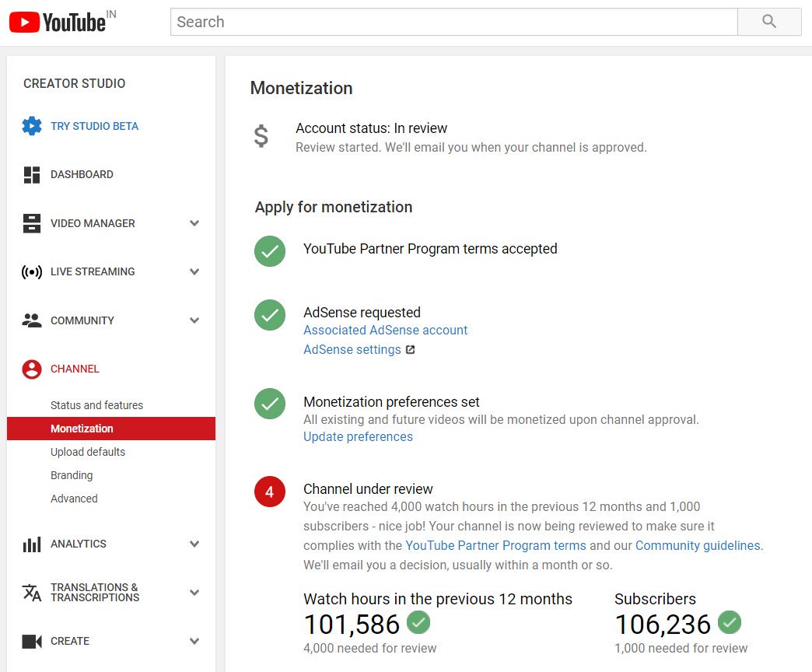
Task: Click the Analytics bar chart icon
Action: pyautogui.click(x=32, y=544)
